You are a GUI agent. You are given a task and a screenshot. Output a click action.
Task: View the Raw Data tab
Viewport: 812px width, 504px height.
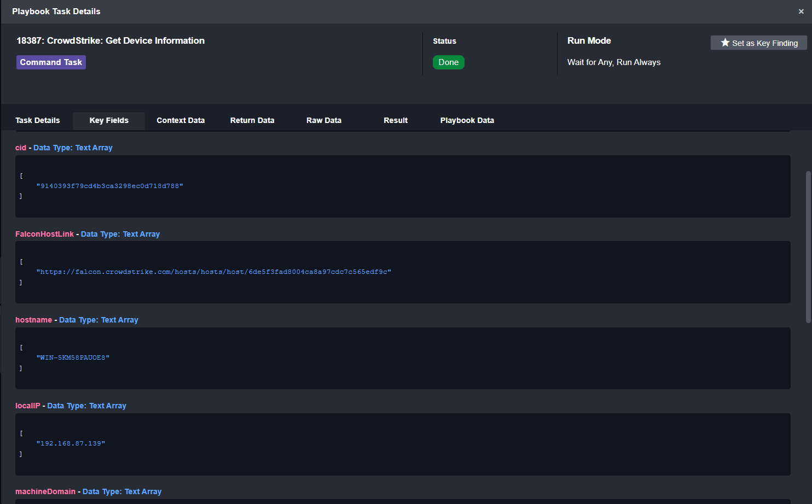click(324, 120)
